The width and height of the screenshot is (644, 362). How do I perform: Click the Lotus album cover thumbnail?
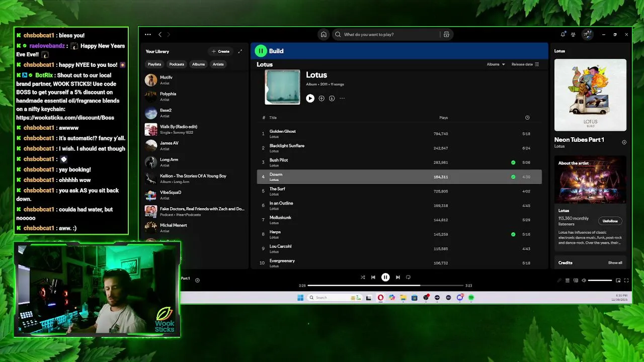point(282,87)
